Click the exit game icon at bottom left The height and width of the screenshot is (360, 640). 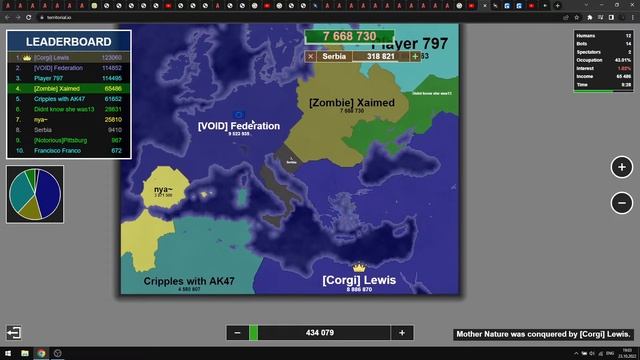13,333
